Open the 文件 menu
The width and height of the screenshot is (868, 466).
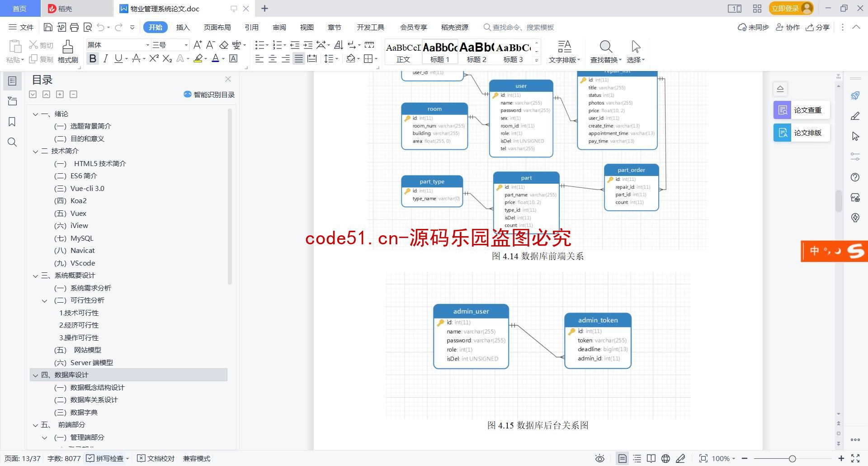21,27
